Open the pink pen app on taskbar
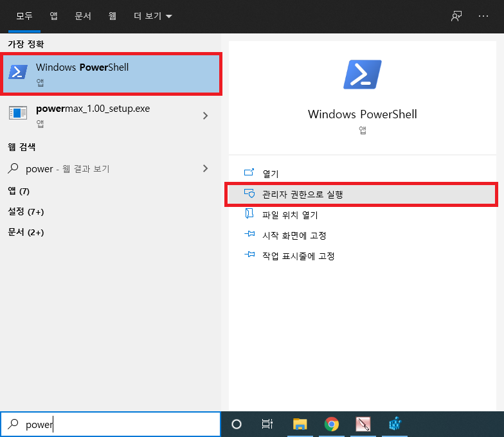Image resolution: width=504 pixels, height=437 pixels. click(x=363, y=424)
